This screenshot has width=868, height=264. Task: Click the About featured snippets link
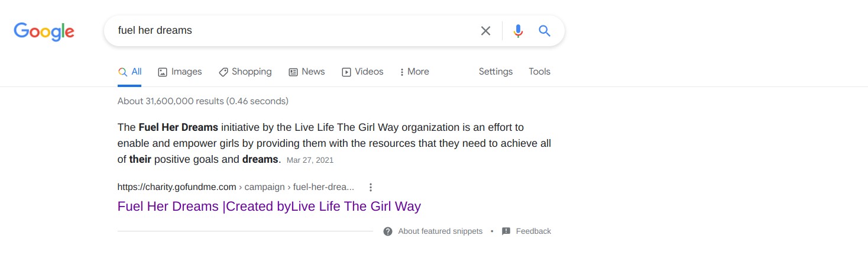point(440,231)
